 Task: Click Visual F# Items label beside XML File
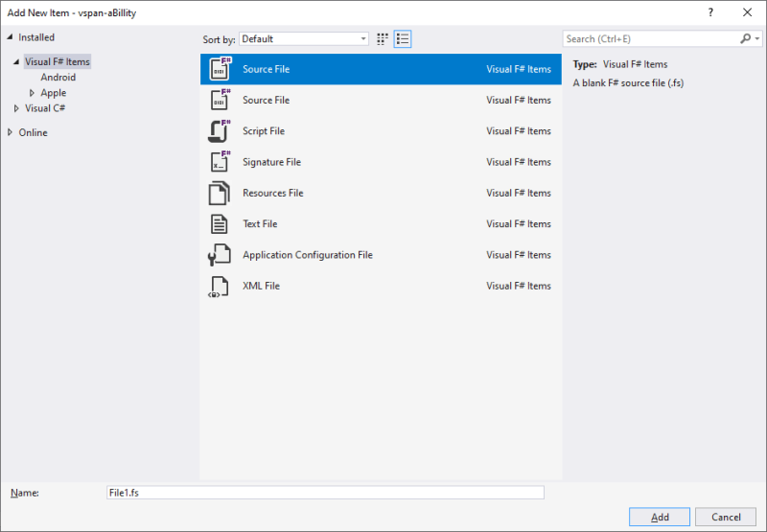[x=519, y=286]
